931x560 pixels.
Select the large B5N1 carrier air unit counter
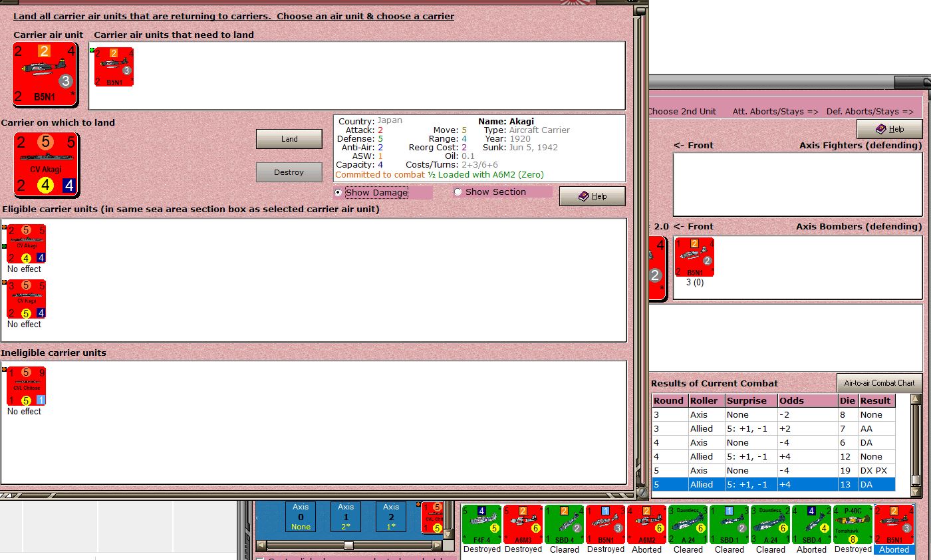[45, 74]
